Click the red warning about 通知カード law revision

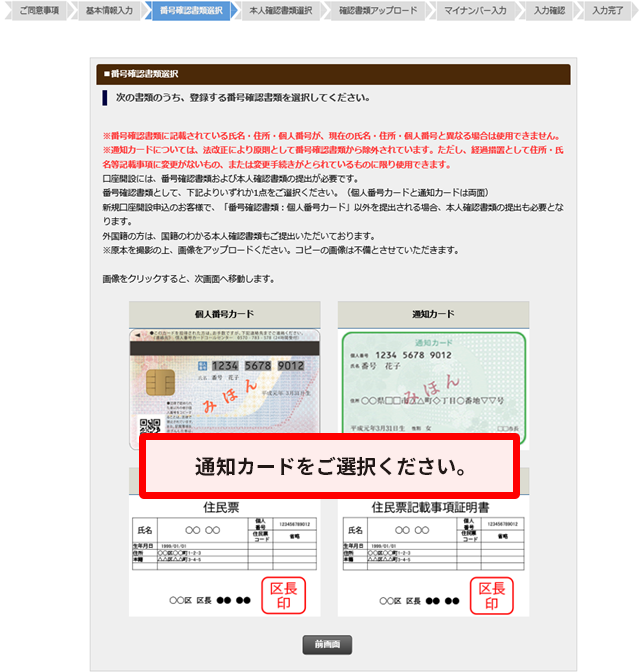pyautogui.click(x=333, y=157)
